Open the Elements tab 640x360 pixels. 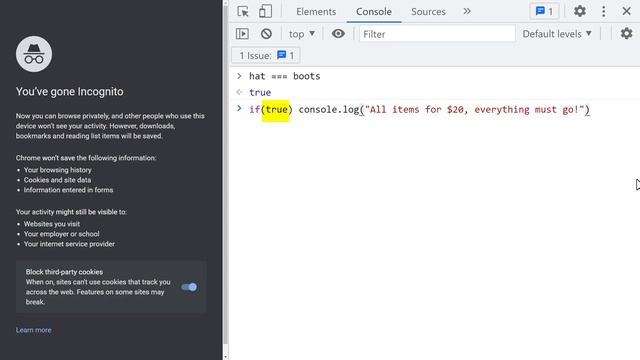pyautogui.click(x=316, y=12)
